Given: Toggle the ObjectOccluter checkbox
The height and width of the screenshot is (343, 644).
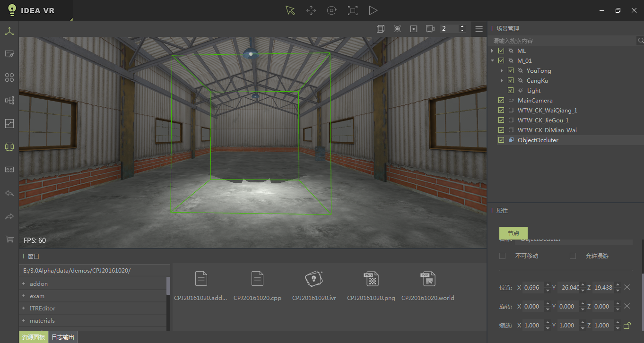Looking at the screenshot, I should pyautogui.click(x=501, y=140).
